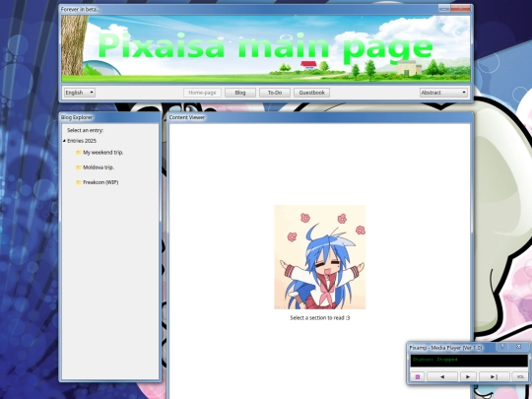Viewport: 532px width, 399px height.
Task: Close the Pixamp Media Player window
Action: [518, 347]
